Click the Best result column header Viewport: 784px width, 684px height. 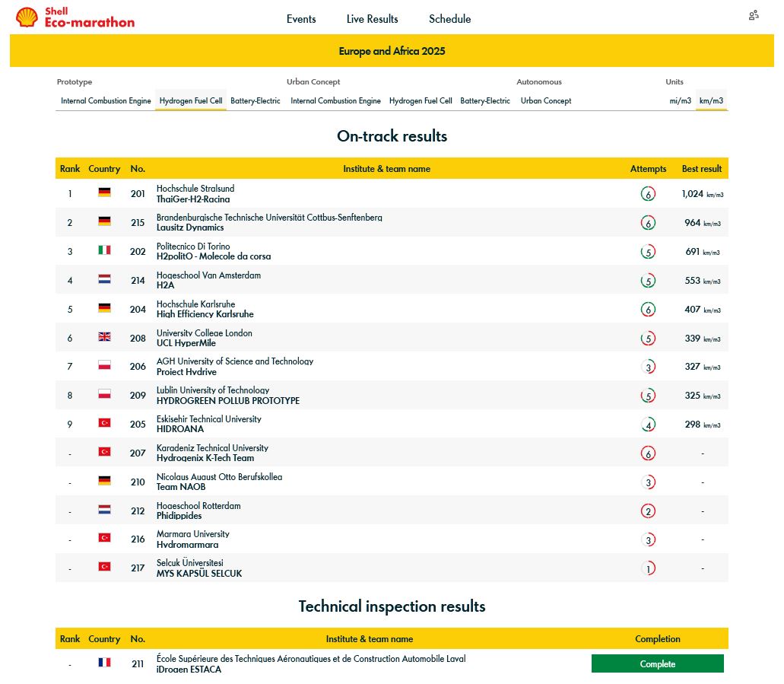coord(702,169)
